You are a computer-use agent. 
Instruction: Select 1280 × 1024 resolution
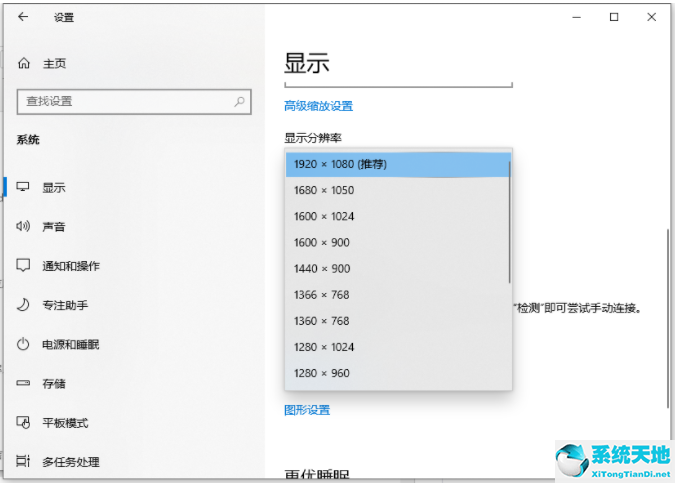pos(398,347)
